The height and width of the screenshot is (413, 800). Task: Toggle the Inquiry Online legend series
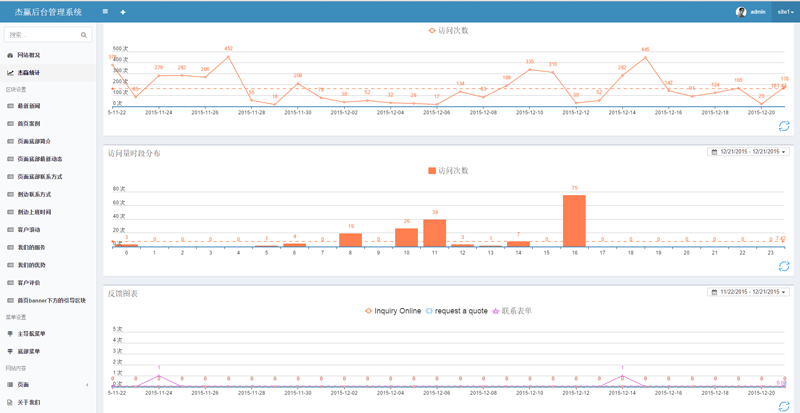point(393,311)
